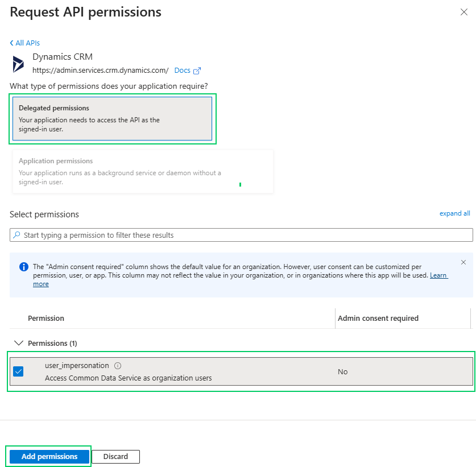Click the Admin consent required column header
The image size is (476, 467).
pyautogui.click(x=378, y=318)
